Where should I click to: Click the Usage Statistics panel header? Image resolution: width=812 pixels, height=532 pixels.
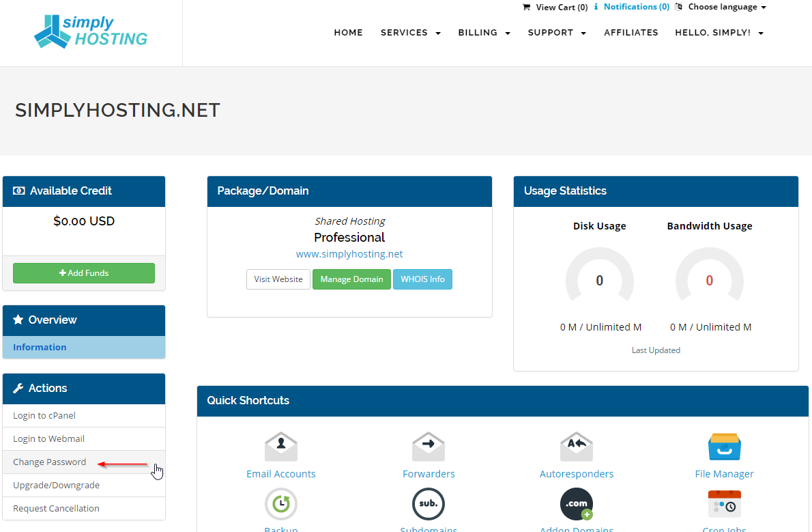(656, 191)
